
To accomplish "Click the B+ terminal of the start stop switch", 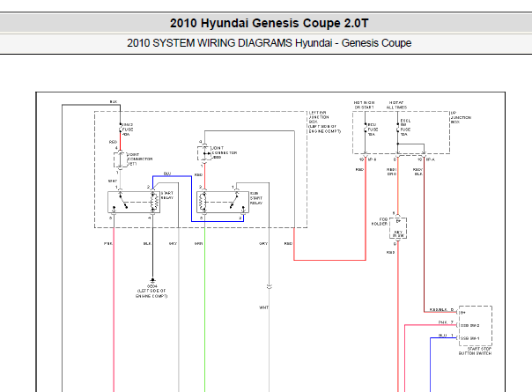I will point(463,313).
